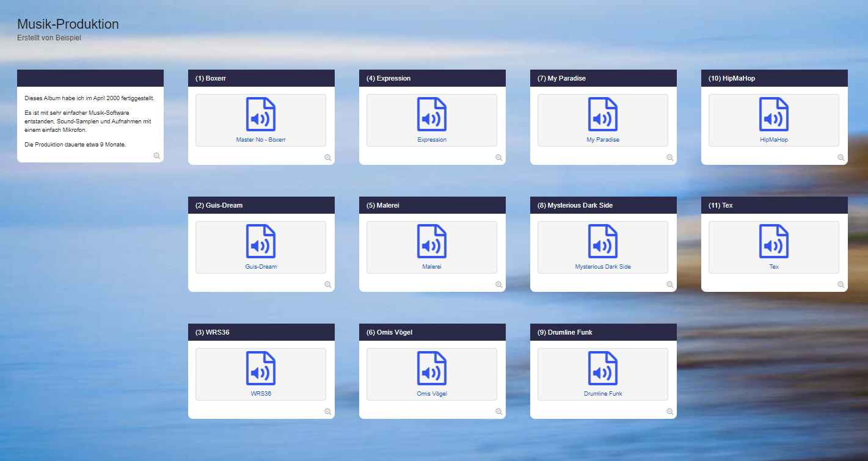This screenshot has height=461, width=868.
Task: Click the Musik-Produktion page title
Action: [68, 24]
